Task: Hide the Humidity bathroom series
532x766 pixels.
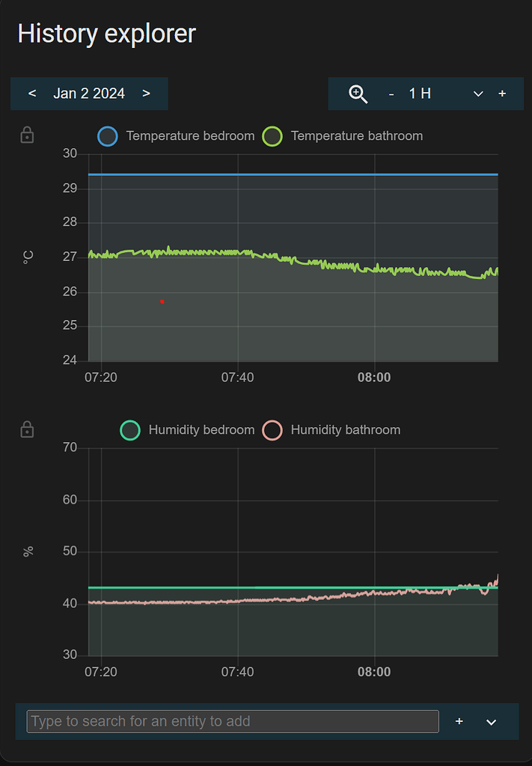Action: click(345, 430)
